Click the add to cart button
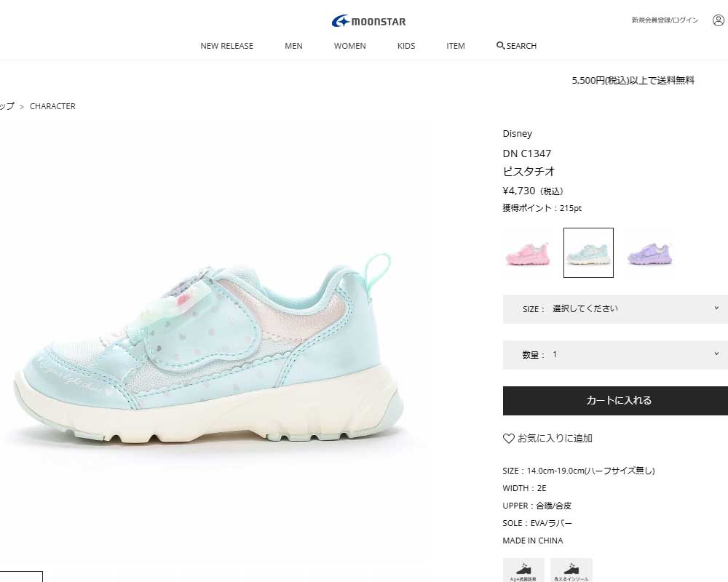The height and width of the screenshot is (582, 728). click(x=615, y=401)
